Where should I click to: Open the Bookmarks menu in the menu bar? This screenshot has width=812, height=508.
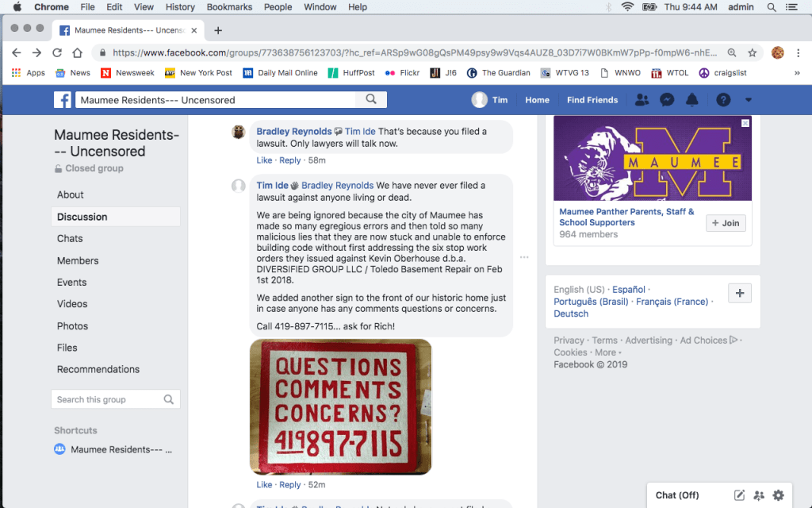pyautogui.click(x=229, y=7)
